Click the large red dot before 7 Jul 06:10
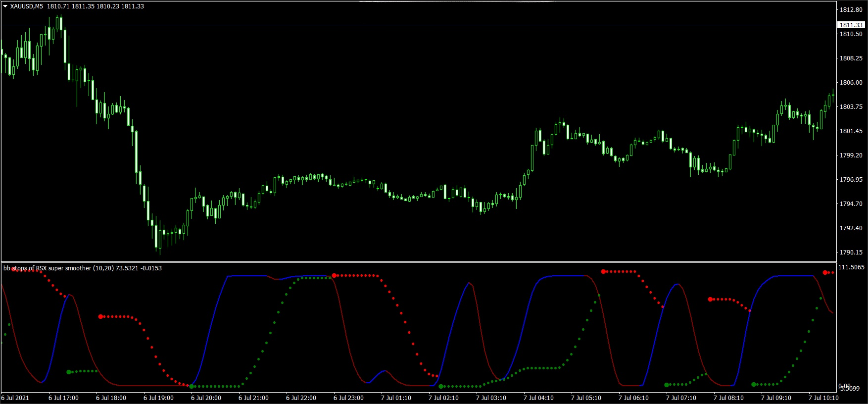Viewport: 868px width, 404px height. [x=603, y=271]
